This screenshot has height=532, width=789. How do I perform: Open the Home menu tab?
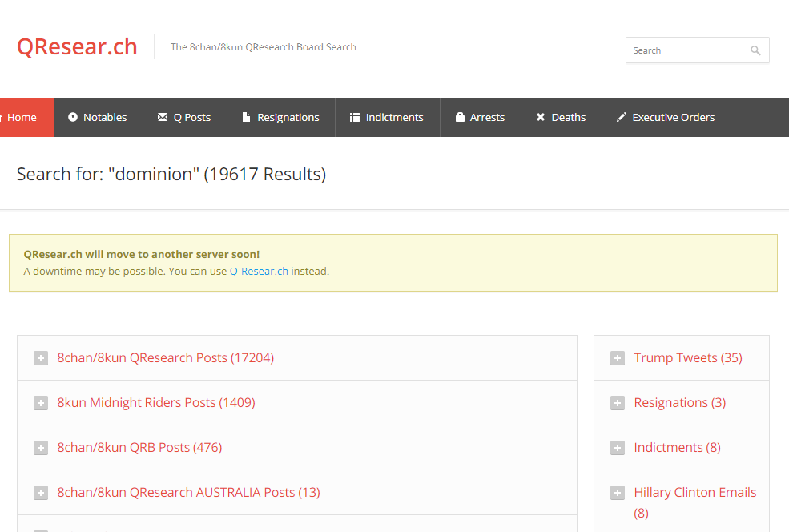26,117
